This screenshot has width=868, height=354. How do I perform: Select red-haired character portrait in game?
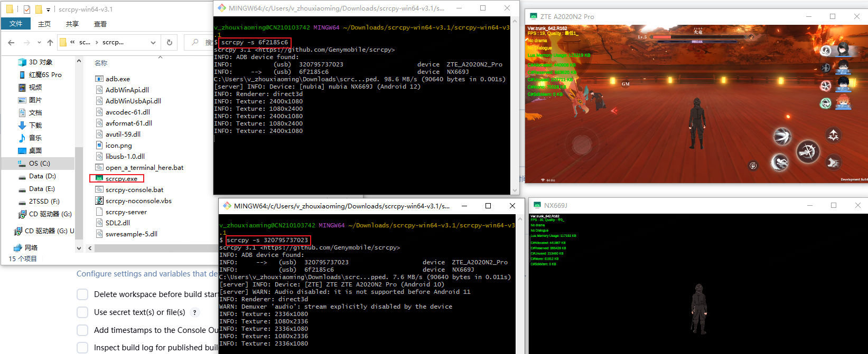tap(843, 102)
